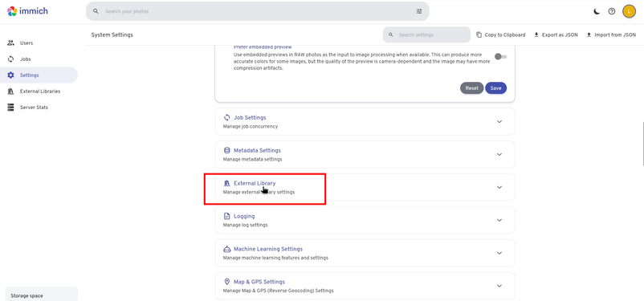The image size is (644, 301).
Task: Click the magnifier icon in settings search
Action: tap(390, 35)
